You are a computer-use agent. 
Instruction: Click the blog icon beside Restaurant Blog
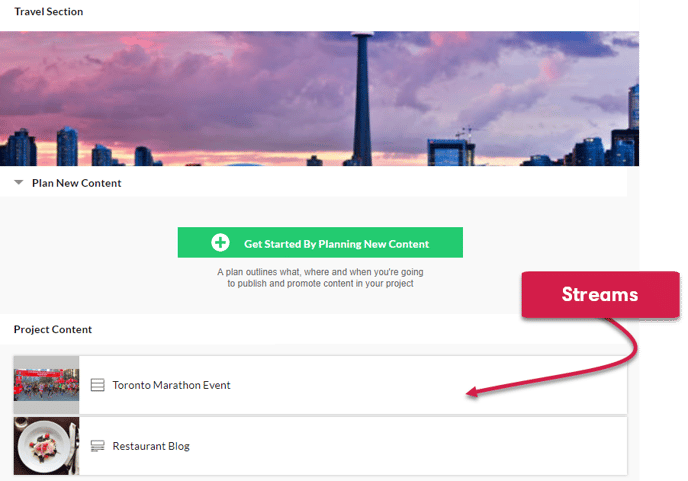pos(97,446)
